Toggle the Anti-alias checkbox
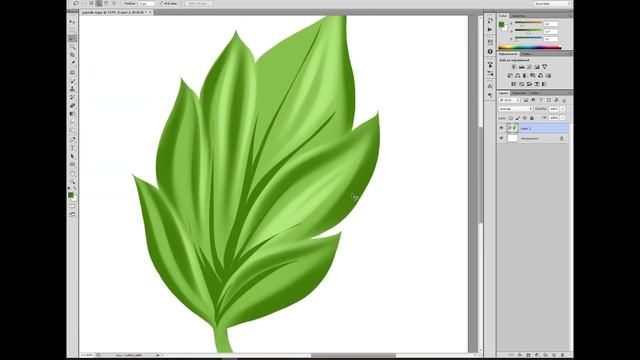This screenshot has width=640, height=360. point(161,4)
